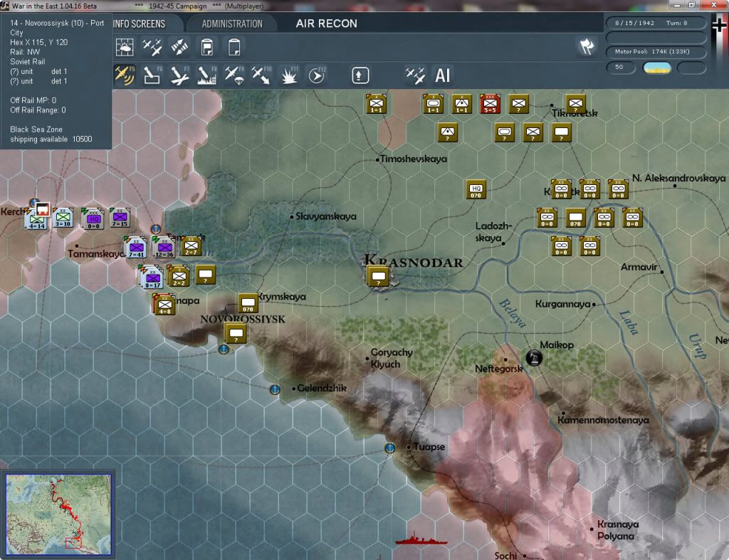Select the F7 bomb airfield mode icon
This screenshot has height=560, width=729.
coord(179,75)
